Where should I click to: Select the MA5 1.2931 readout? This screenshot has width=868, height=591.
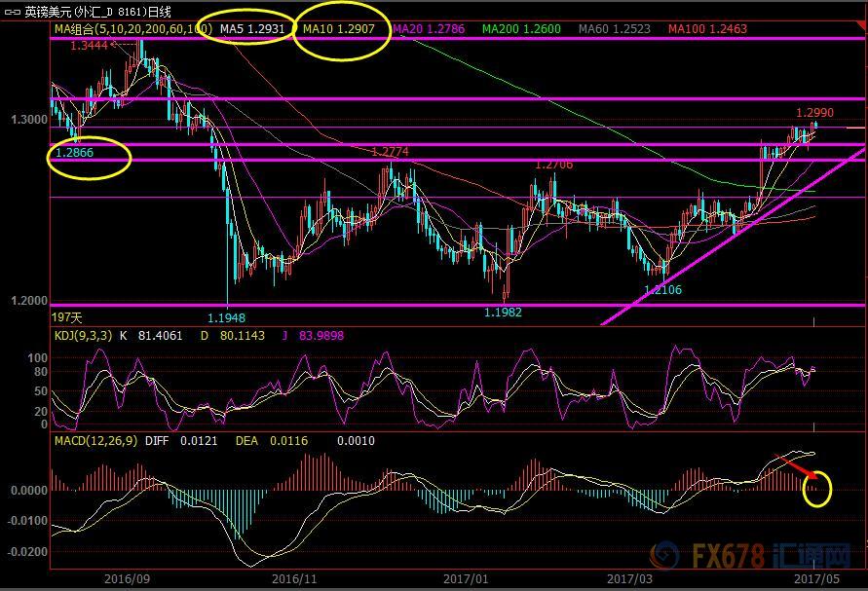click(x=252, y=29)
